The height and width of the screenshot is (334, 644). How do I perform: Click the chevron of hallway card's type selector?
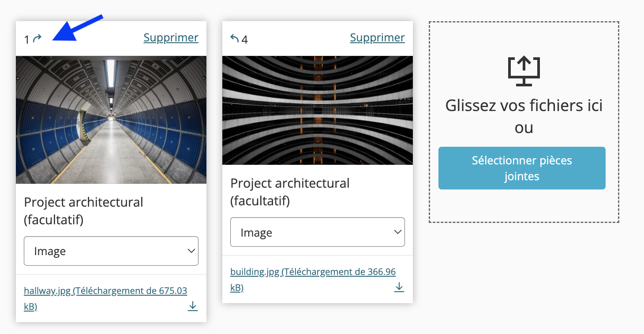(x=191, y=251)
